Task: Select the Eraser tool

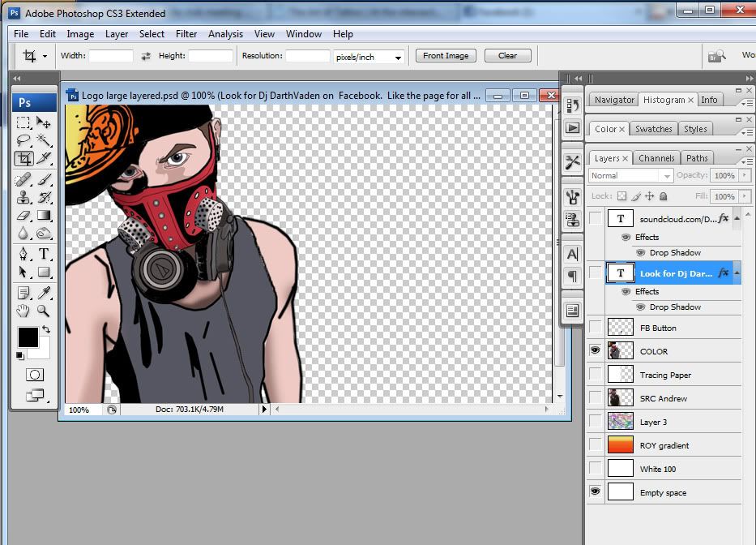Action: click(x=23, y=215)
